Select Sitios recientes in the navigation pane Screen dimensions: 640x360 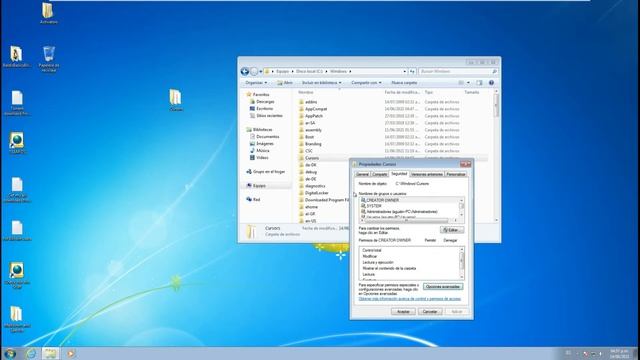pyautogui.click(x=269, y=116)
